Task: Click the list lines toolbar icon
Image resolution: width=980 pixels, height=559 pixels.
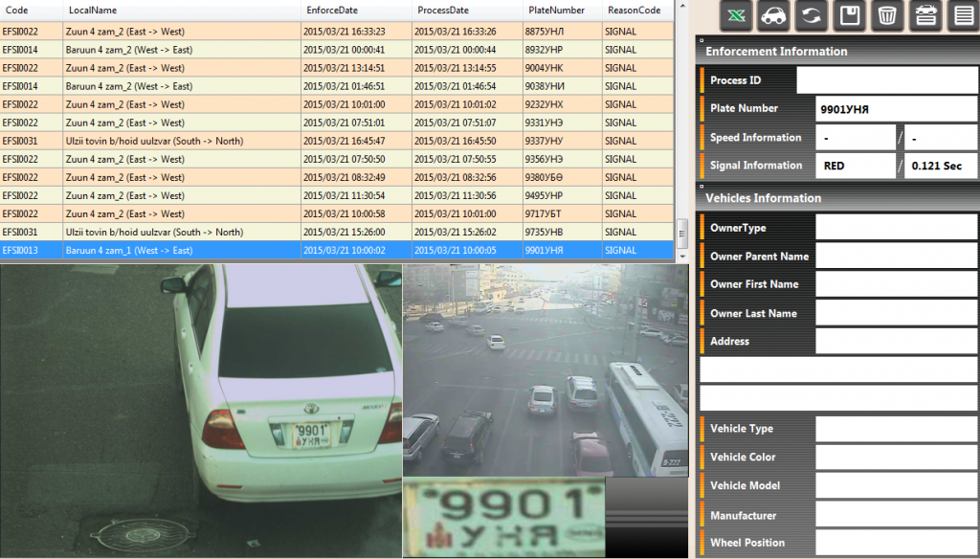Action: click(962, 15)
